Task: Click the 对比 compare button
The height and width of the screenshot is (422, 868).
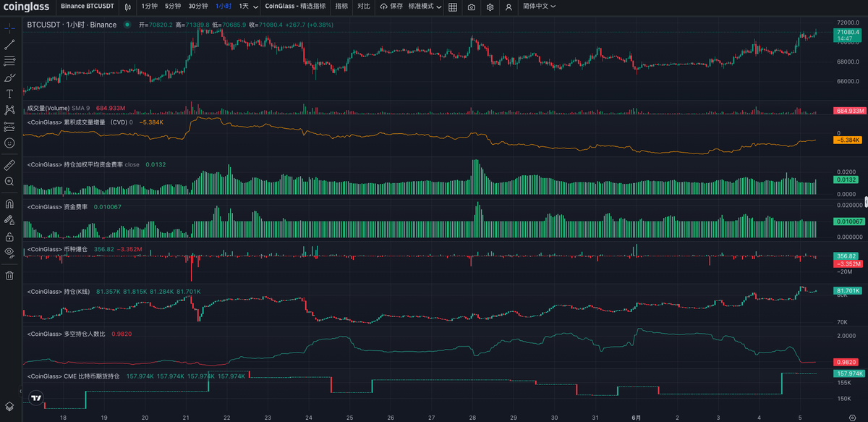Action: [364, 7]
